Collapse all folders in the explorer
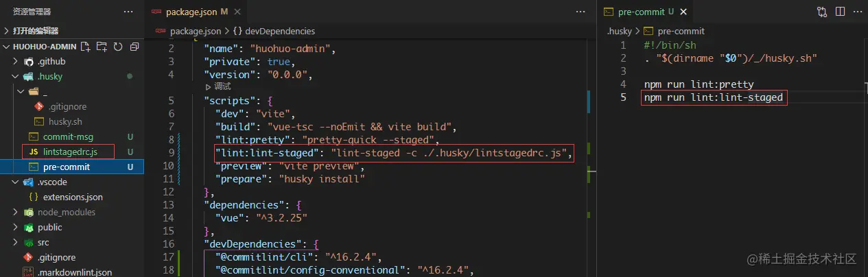The width and height of the screenshot is (868, 277). point(134,47)
